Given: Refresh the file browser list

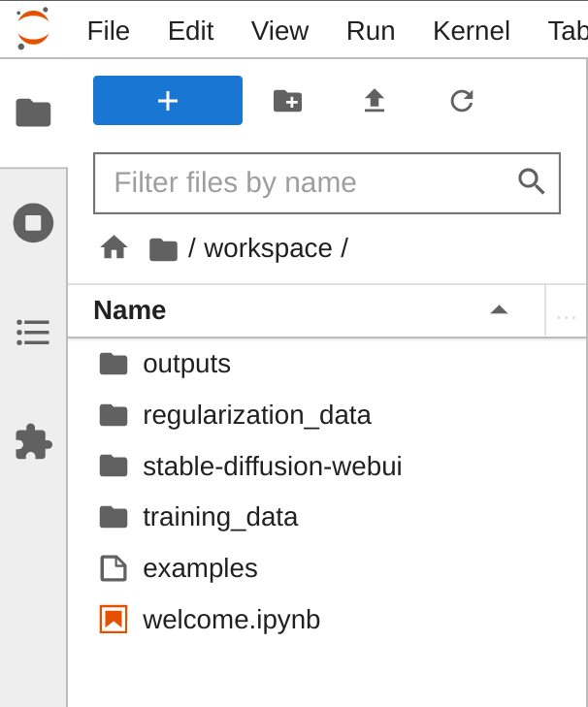Looking at the screenshot, I should [x=462, y=101].
